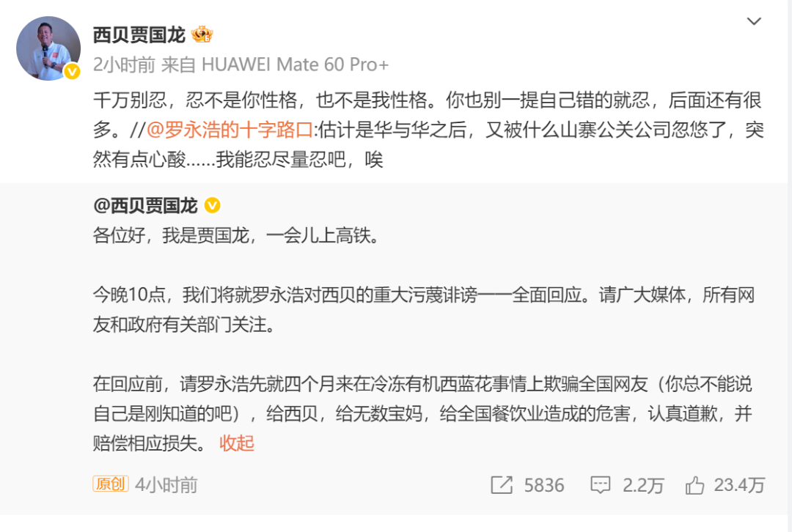Screen dimensions: 792x532
Task: Click the crown membership icon
Action: [202, 34]
